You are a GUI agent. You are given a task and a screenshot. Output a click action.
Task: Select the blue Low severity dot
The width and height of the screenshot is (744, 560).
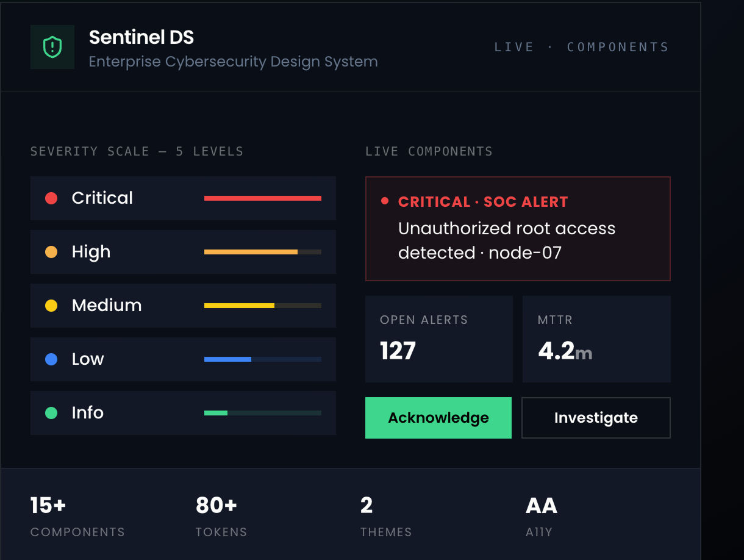tap(51, 359)
